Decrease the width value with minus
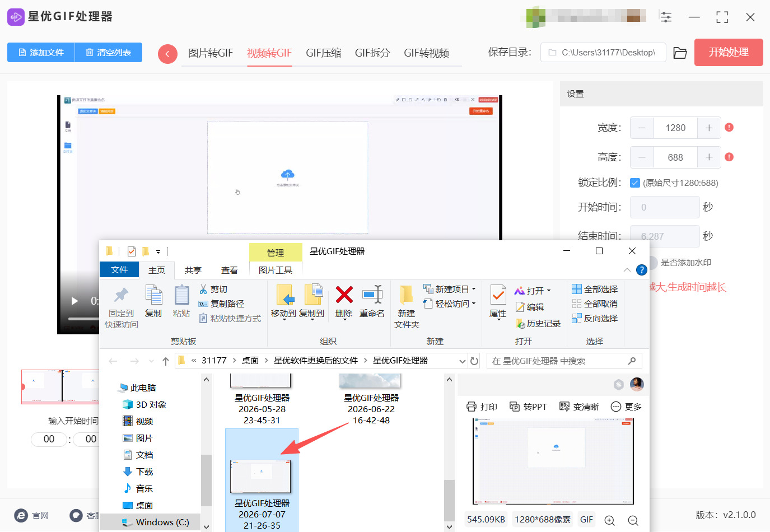Image resolution: width=770 pixels, height=532 pixels. click(x=642, y=128)
